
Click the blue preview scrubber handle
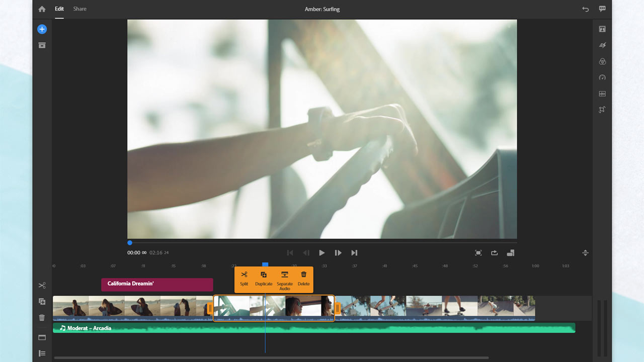[x=130, y=243]
